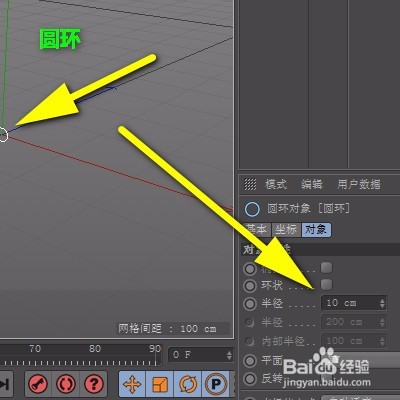
Task: Open the 编辑 menu
Action: (x=312, y=184)
